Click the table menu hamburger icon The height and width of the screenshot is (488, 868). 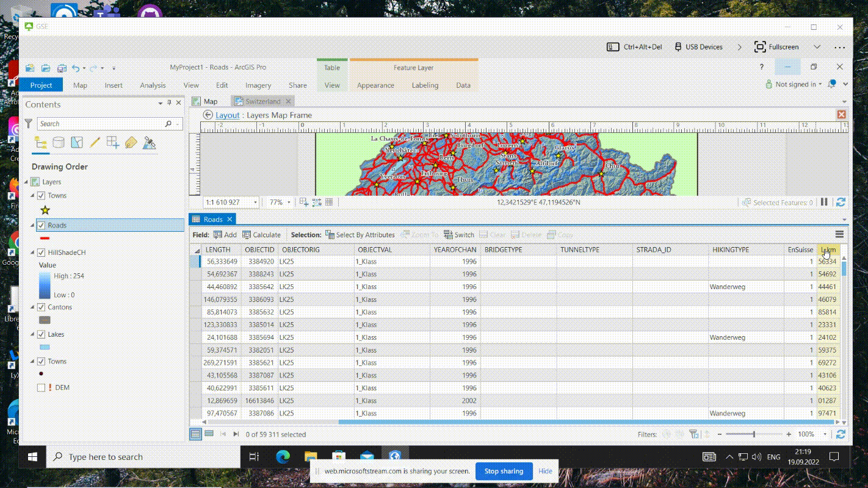click(839, 234)
